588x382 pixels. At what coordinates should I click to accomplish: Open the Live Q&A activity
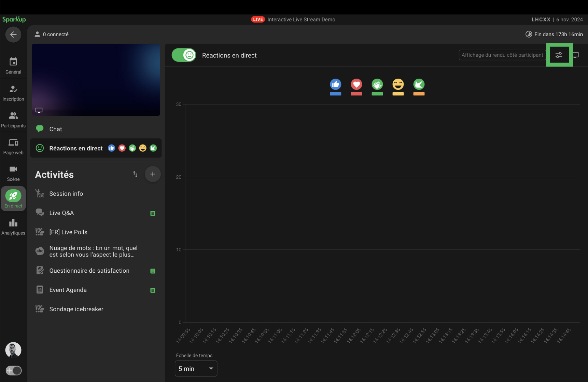(x=61, y=213)
